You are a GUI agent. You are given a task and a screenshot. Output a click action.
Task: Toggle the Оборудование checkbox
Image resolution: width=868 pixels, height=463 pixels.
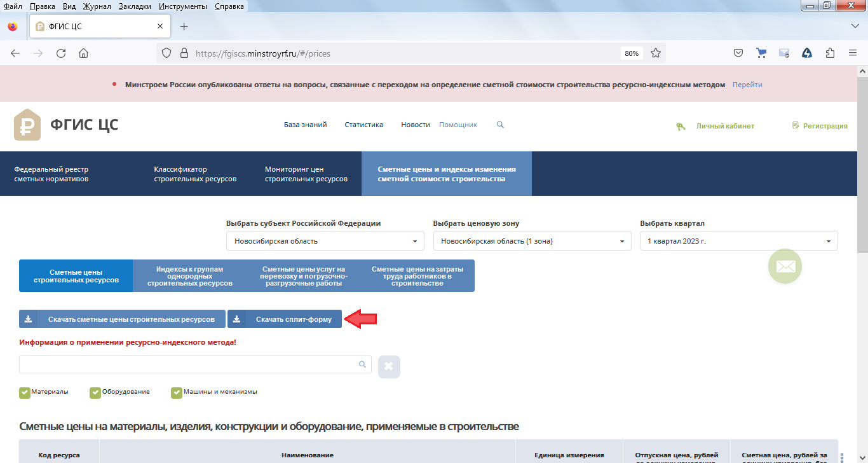[95, 392]
